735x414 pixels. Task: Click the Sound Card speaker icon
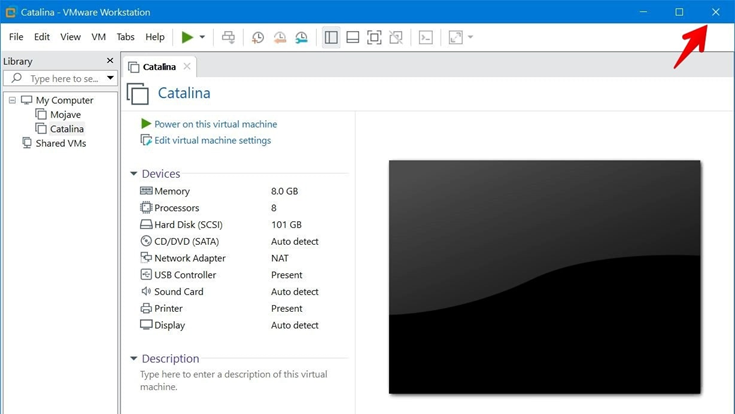tap(146, 291)
